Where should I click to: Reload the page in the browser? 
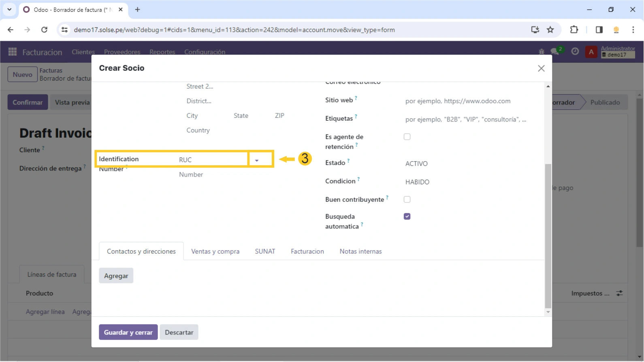(x=44, y=30)
